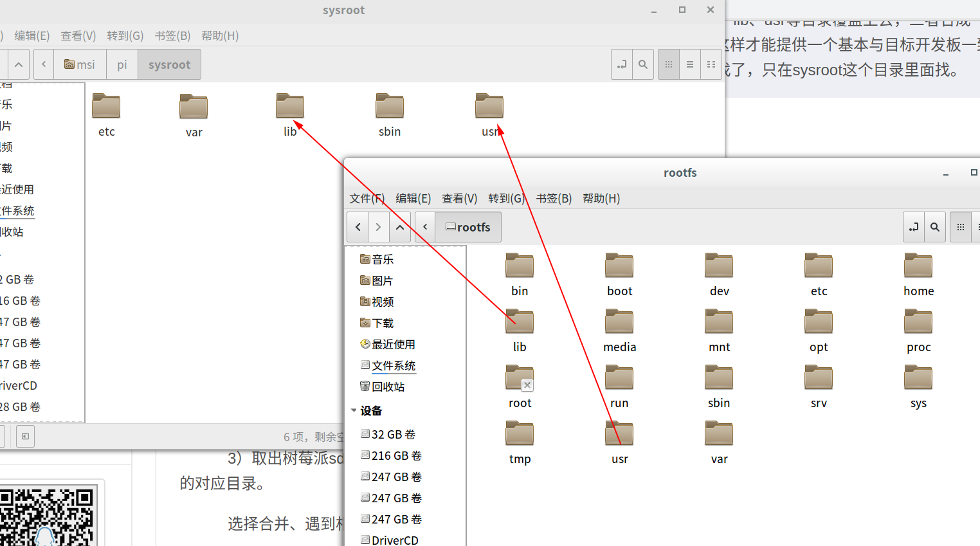Collapse the 设备 section in rootfs sidebar
The image size is (980, 546).
pos(354,410)
